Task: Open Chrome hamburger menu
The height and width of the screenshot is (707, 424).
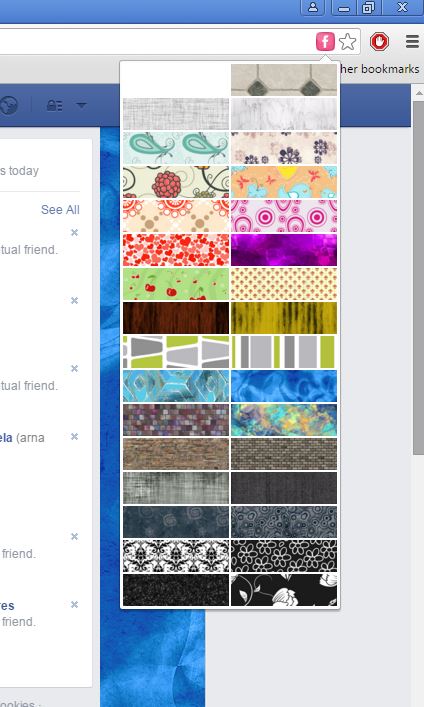Action: point(412,41)
